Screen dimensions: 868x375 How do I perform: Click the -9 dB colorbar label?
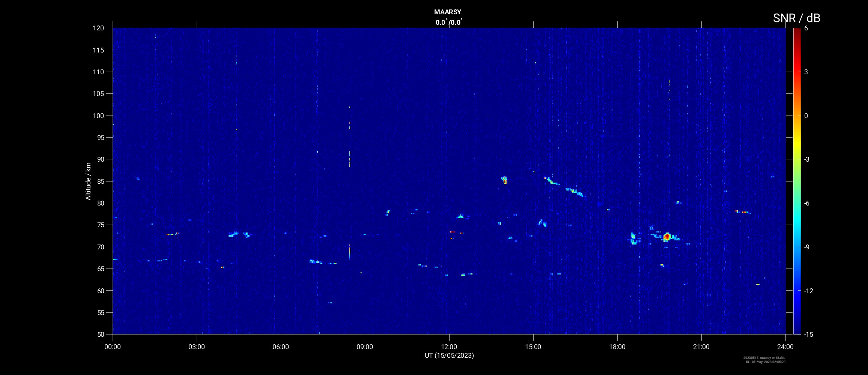[x=807, y=247]
